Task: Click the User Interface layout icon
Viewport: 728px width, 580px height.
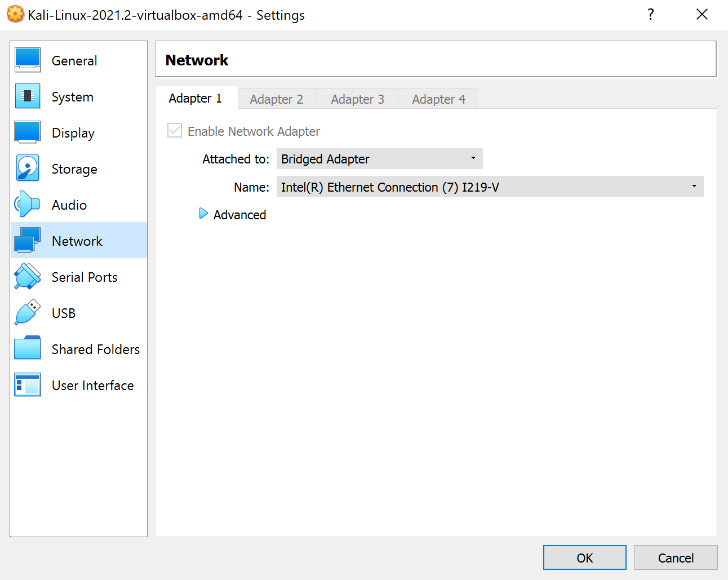Action: click(28, 385)
